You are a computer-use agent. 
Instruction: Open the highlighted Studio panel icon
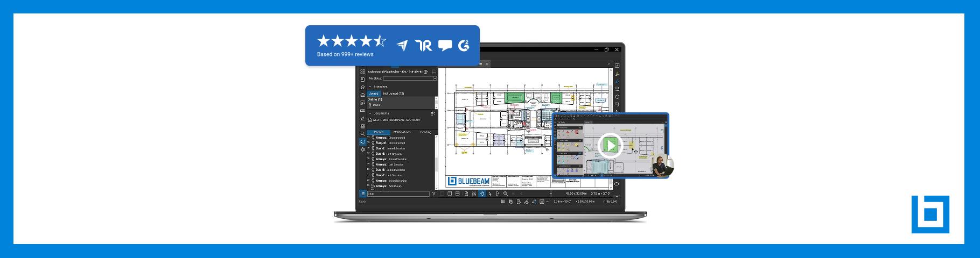[x=362, y=142]
